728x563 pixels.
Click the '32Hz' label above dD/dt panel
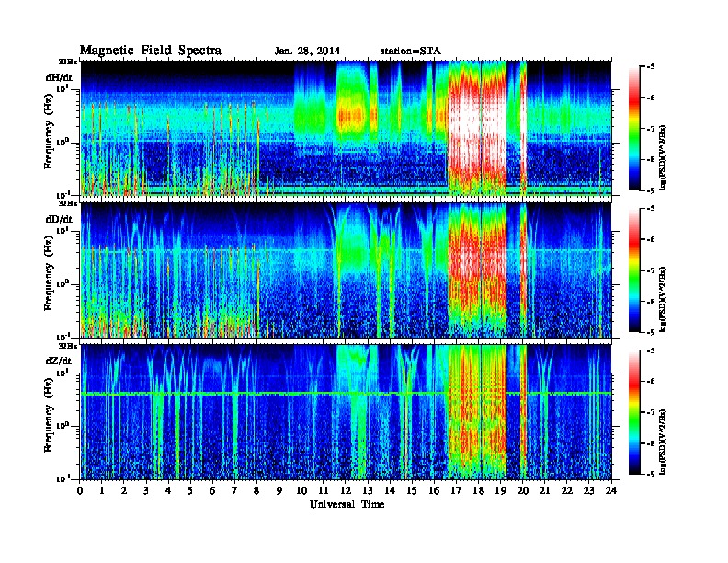pyautogui.click(x=68, y=203)
